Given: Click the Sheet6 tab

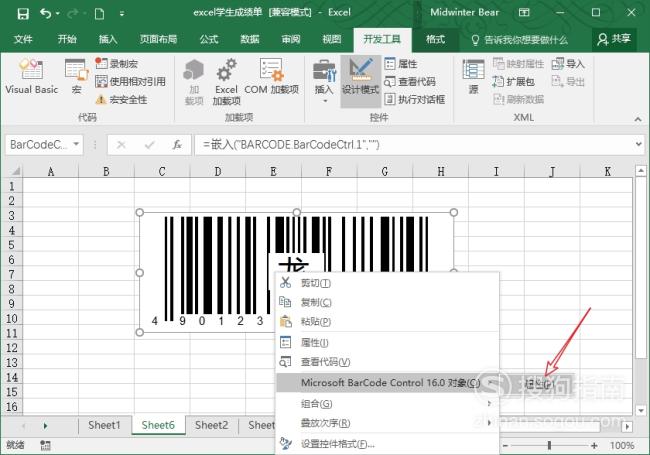Looking at the screenshot, I should [158, 425].
